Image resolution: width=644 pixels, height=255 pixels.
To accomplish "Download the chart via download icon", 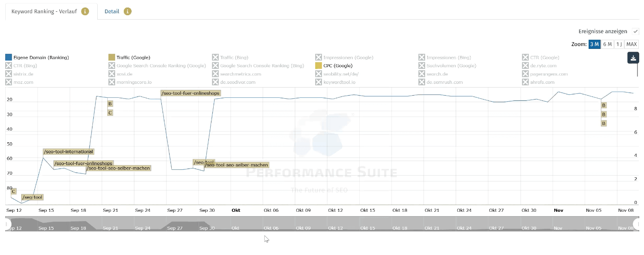I will 633,58.
